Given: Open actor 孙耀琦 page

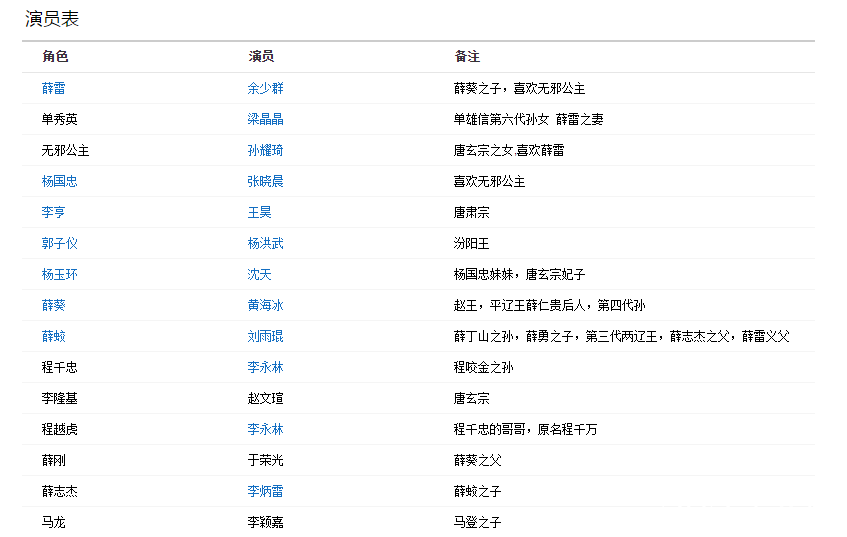Looking at the screenshot, I should [265, 150].
